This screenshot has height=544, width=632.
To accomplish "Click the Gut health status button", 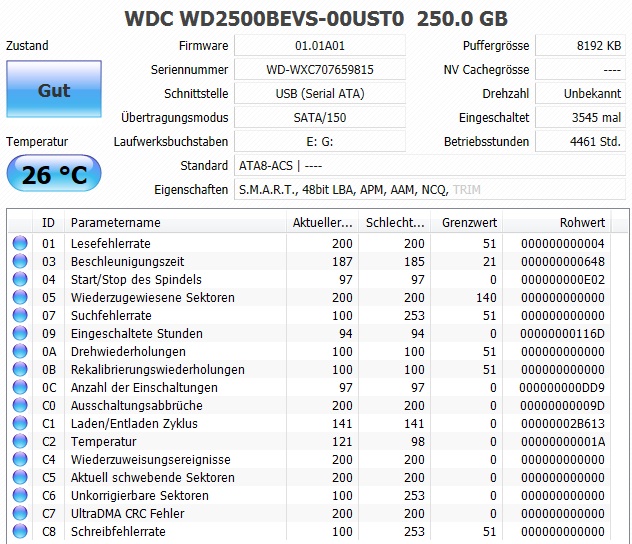I will coord(54,89).
